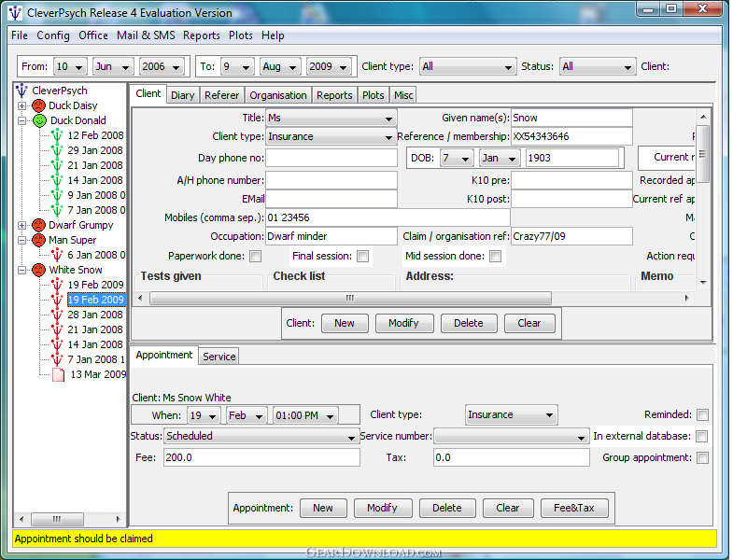Click the red face icon for Man Super
This screenshot has height=560, width=747.
click(39, 240)
